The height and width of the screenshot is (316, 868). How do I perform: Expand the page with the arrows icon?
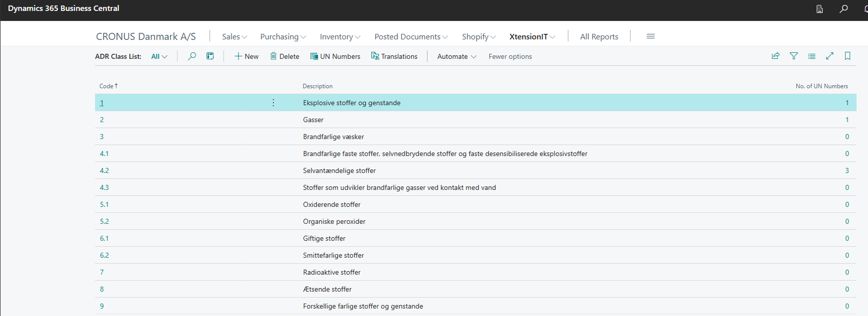(x=830, y=56)
